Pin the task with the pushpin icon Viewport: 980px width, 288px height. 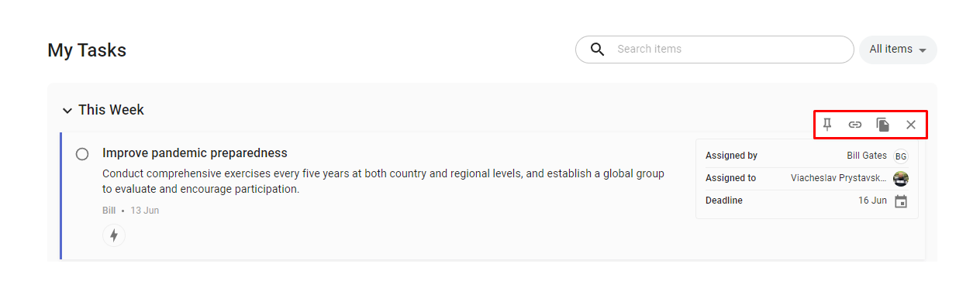tap(827, 125)
